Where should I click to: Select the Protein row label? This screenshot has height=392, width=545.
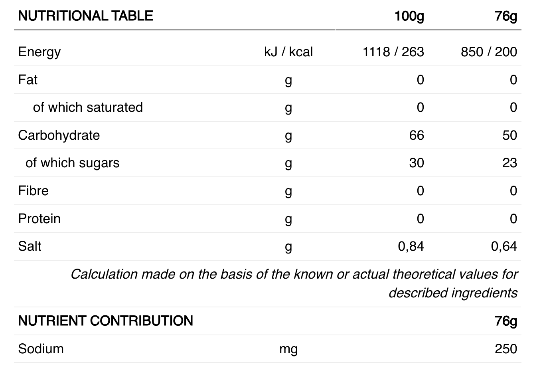click(x=39, y=219)
